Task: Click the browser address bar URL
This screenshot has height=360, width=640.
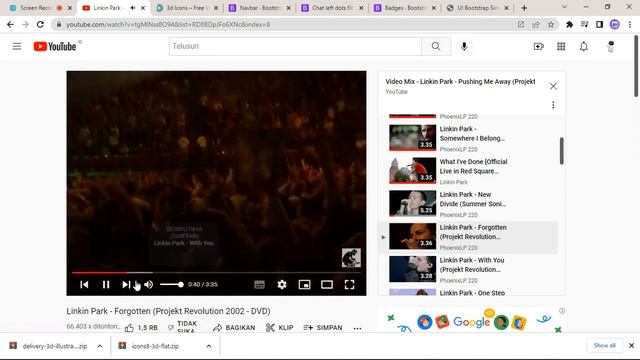Action: point(168,24)
